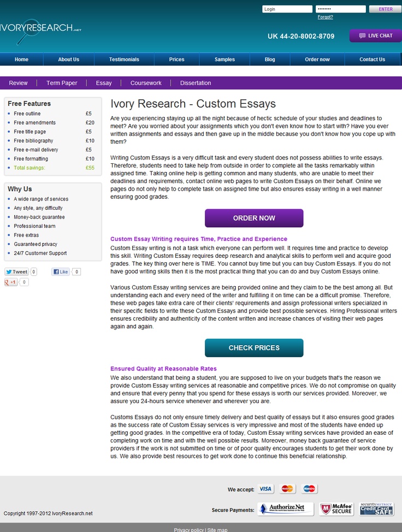This screenshot has width=402, height=532.
Task: Click the Visa card icon
Action: pyautogui.click(x=265, y=489)
